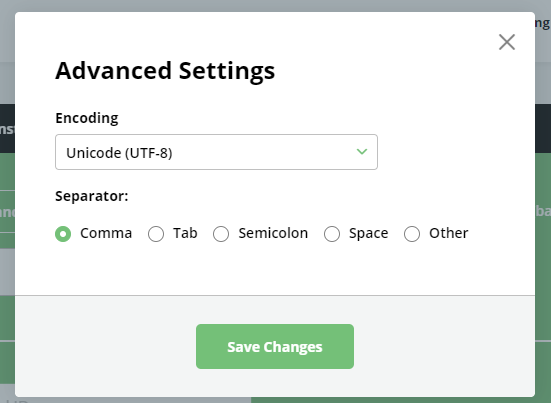Enable the Other separator radio circle
The height and width of the screenshot is (403, 551).
click(x=412, y=234)
